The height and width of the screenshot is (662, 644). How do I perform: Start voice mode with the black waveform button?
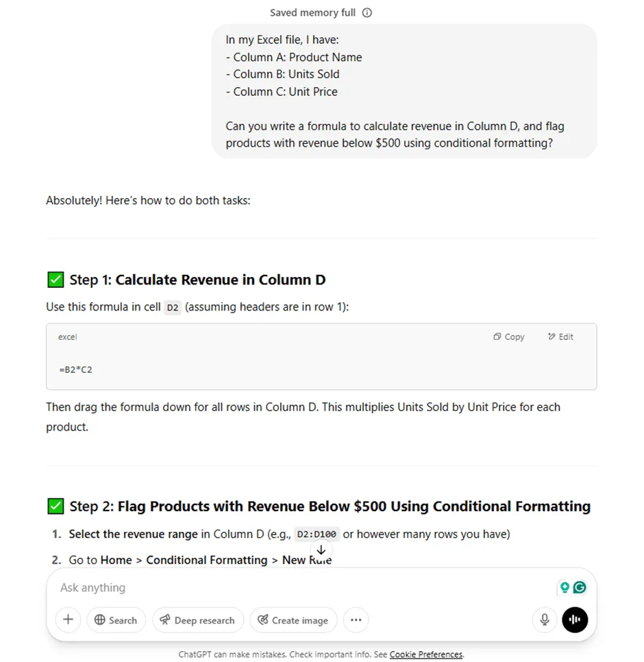point(575,620)
